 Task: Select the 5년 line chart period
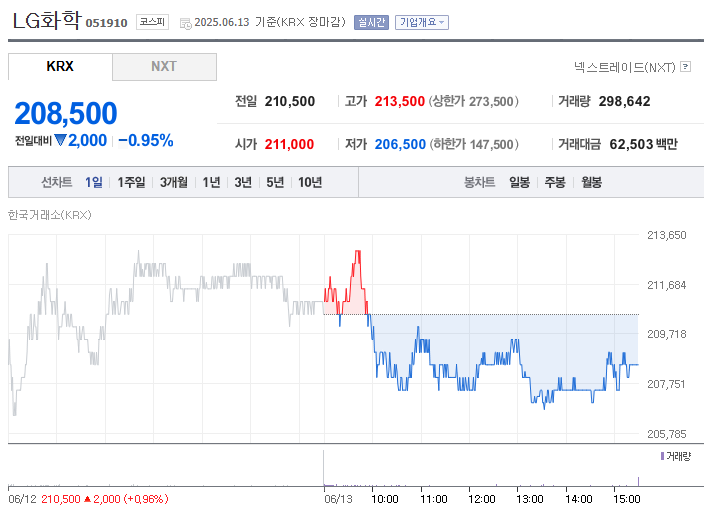(x=275, y=182)
